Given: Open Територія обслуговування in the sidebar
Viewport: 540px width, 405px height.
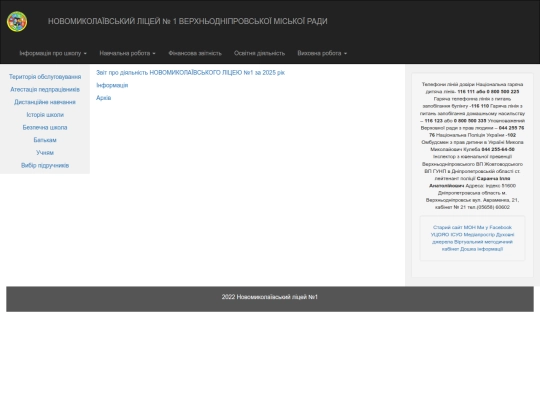Looking at the screenshot, I should (45, 76).
